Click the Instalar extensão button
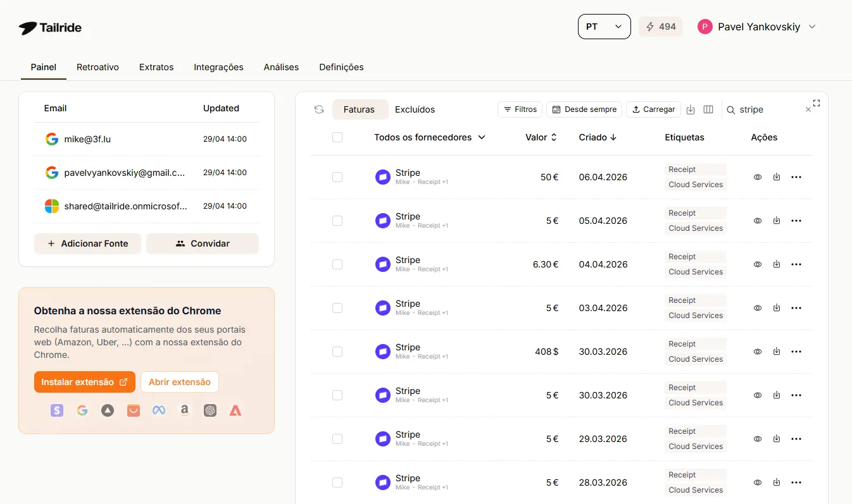Image resolution: width=852 pixels, height=504 pixels. pyautogui.click(x=84, y=382)
